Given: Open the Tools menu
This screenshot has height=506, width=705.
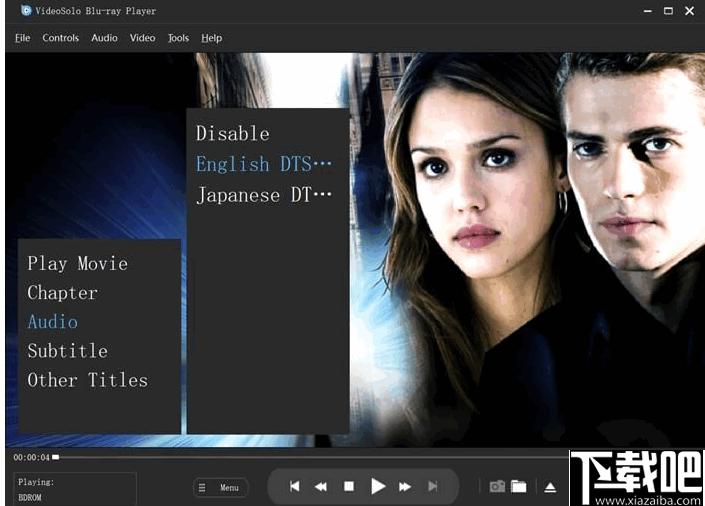Looking at the screenshot, I should pos(178,38).
